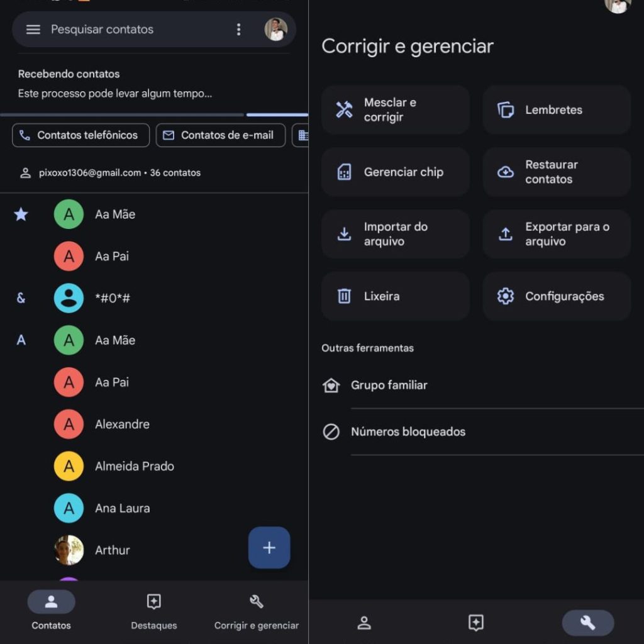Toggle the Contatos telefônicos filter chip

point(80,135)
